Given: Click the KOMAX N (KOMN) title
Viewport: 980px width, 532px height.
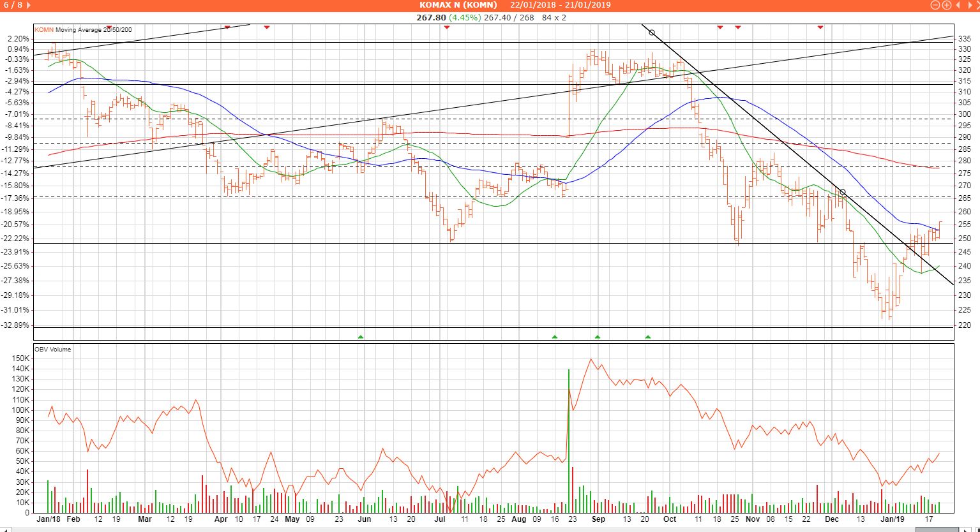Looking at the screenshot, I should 458,5.
